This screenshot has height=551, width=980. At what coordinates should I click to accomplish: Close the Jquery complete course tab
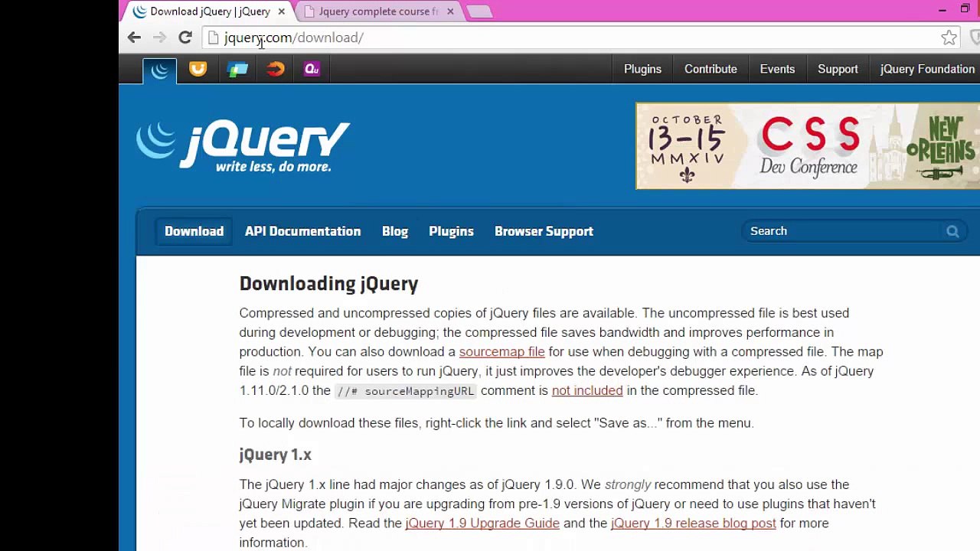[x=450, y=11]
